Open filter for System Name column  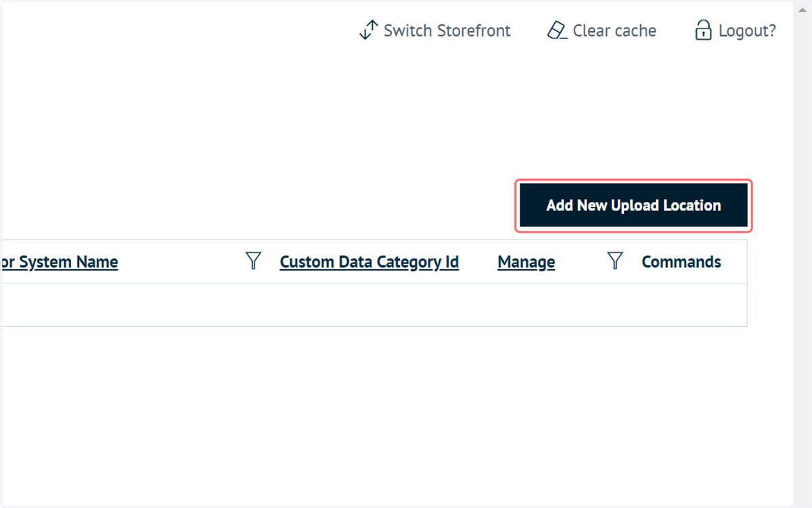pos(253,261)
